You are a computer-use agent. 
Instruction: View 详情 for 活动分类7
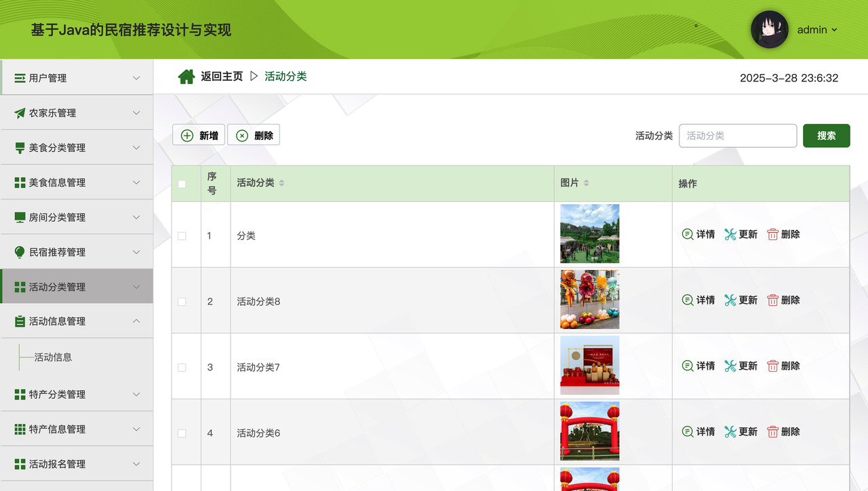698,366
